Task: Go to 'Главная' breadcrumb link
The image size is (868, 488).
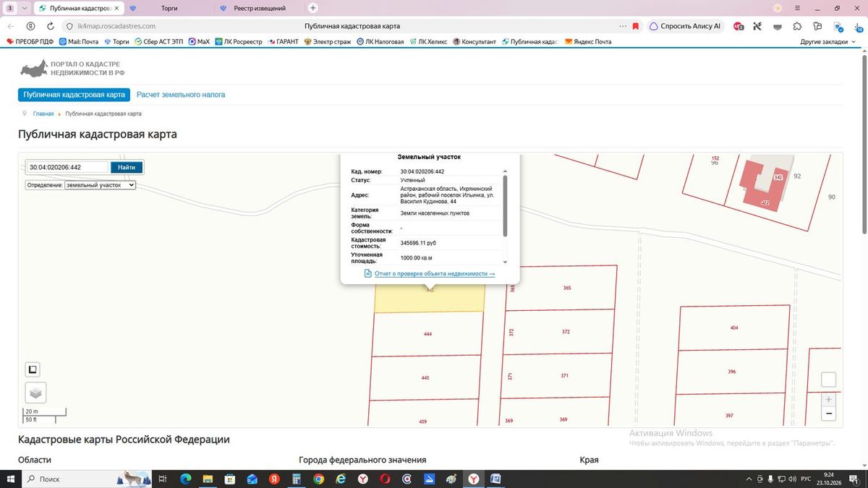Action: point(43,114)
